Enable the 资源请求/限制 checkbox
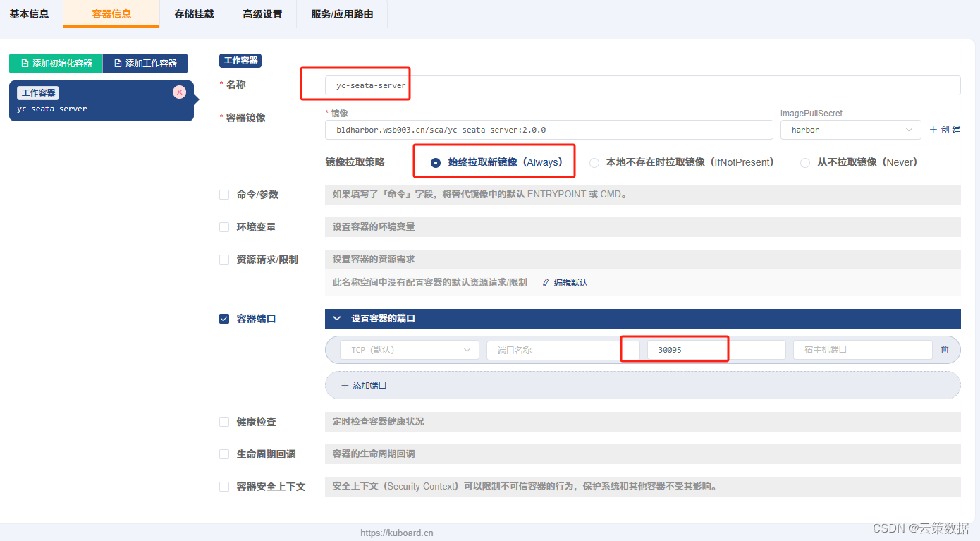 click(224, 260)
